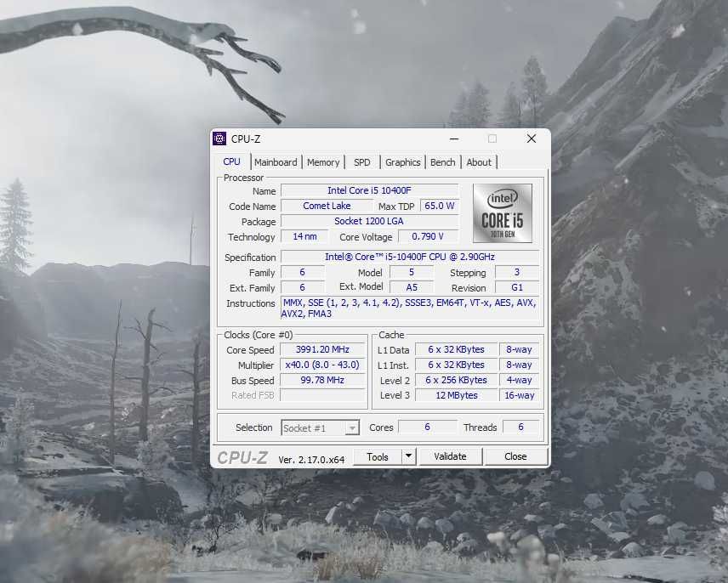Viewport: 728px width, 583px height.
Task: Click the CPU-Z app icon in title bar
Action: pyautogui.click(x=219, y=139)
